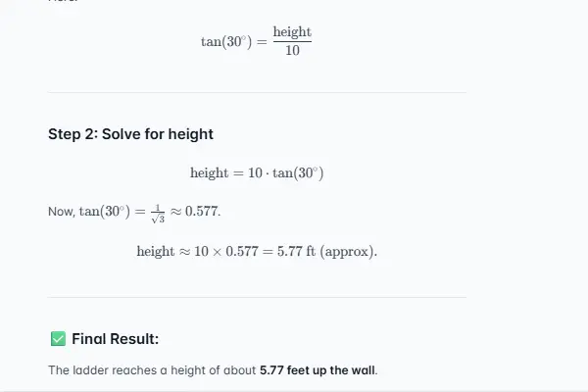Click the word 'about' in the final sentence

pos(241,370)
